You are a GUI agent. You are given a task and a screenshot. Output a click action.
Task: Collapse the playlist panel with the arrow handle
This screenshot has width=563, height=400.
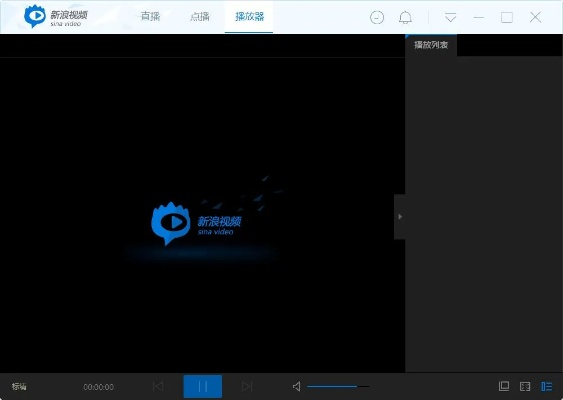click(400, 217)
